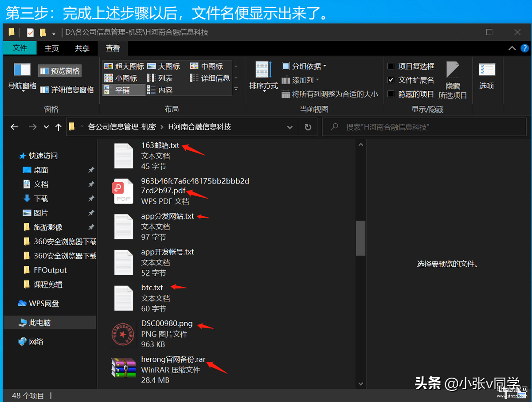
Task: Select Extra large icons layout
Action: [124, 66]
